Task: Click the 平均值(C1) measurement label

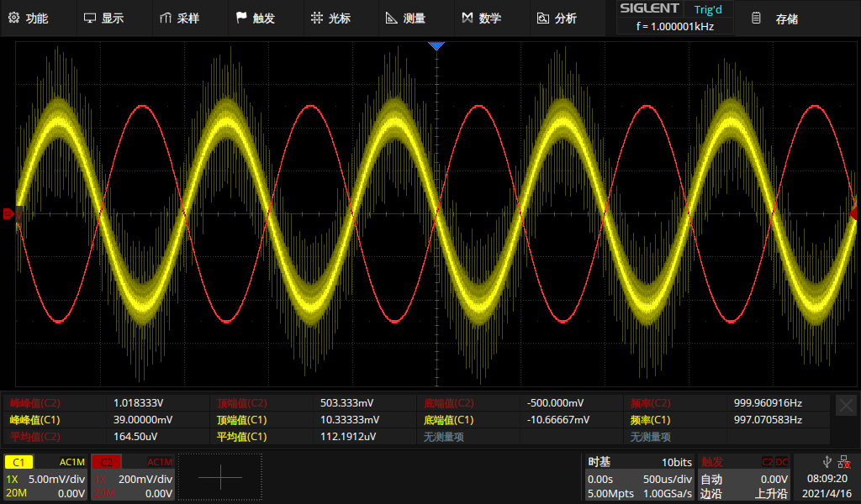Action: [241, 437]
